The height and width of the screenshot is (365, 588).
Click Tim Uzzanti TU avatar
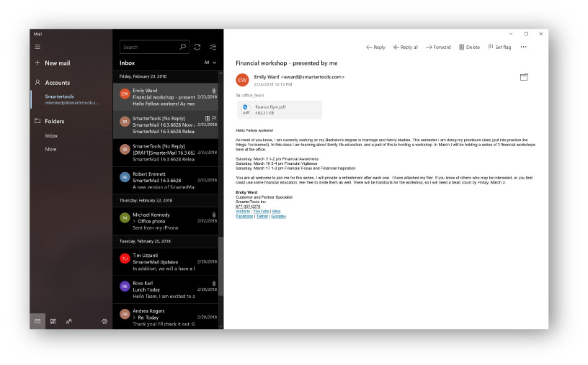point(125,258)
